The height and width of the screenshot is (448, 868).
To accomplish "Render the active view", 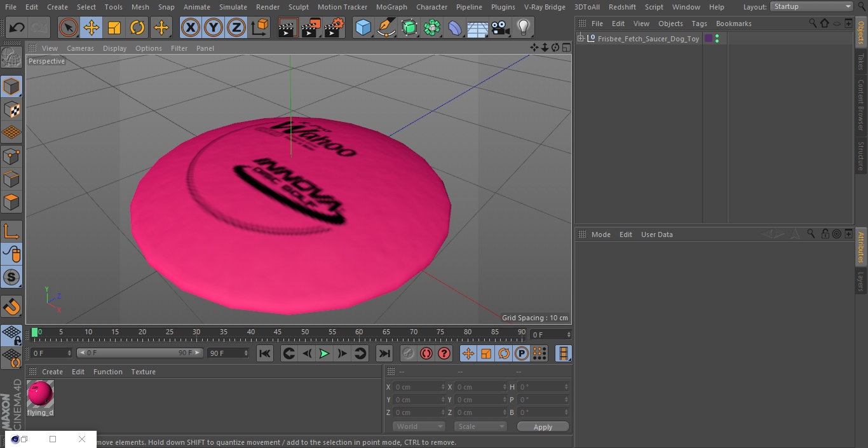I will coord(288,28).
